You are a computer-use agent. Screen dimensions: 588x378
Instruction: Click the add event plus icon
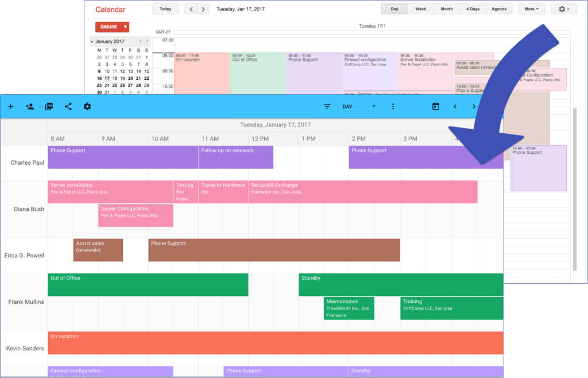10,106
